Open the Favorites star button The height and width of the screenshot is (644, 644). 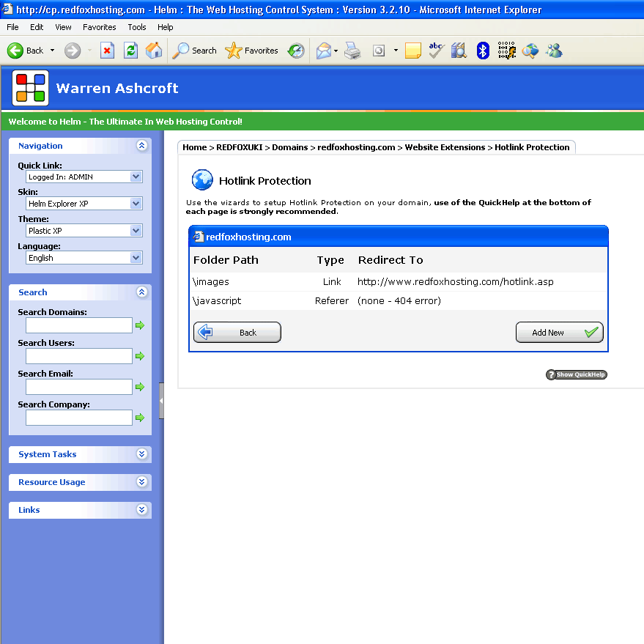pos(251,51)
